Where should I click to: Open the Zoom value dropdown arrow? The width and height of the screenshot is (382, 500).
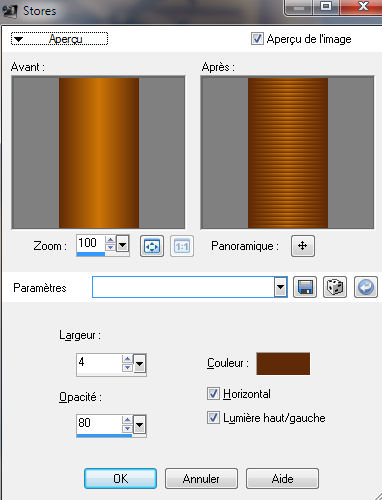pos(123,246)
